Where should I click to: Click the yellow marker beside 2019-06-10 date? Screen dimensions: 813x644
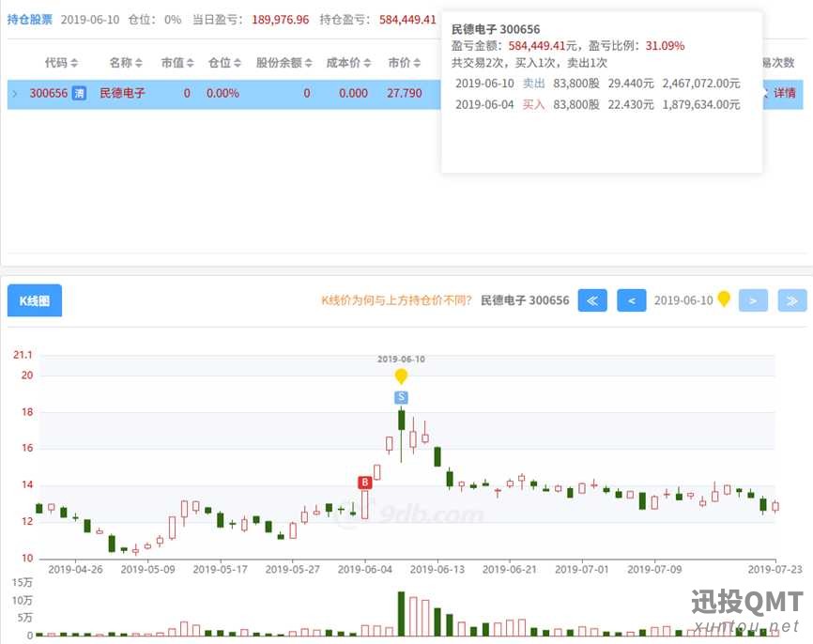pyautogui.click(x=724, y=299)
